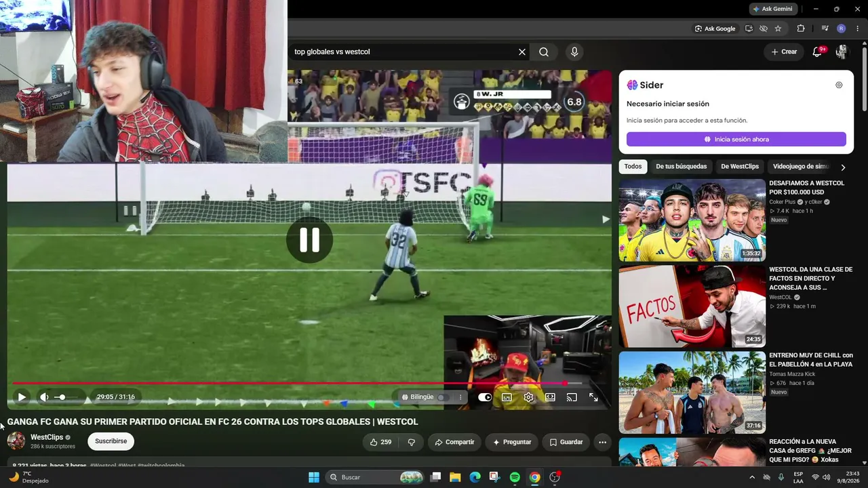Image resolution: width=868 pixels, height=488 pixels.
Task: Click the install app icon in address bar
Action: click(x=749, y=28)
